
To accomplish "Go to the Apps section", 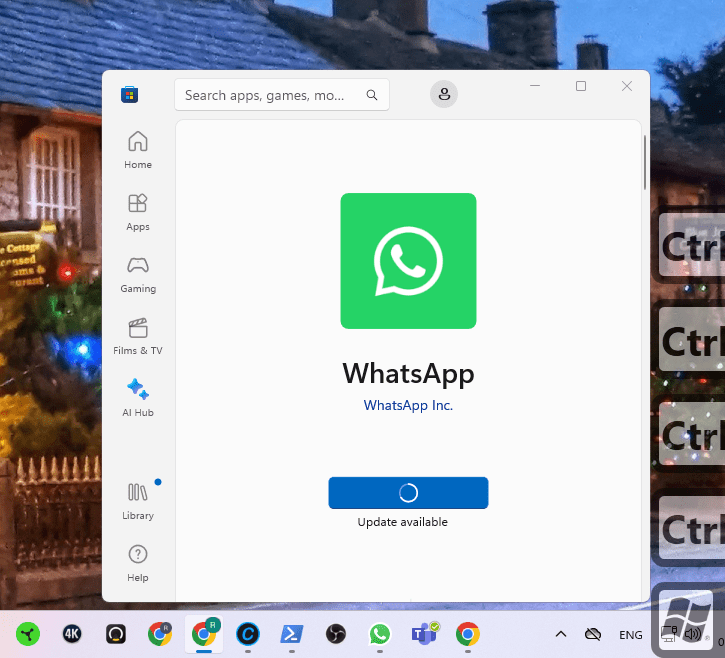I will point(138,212).
